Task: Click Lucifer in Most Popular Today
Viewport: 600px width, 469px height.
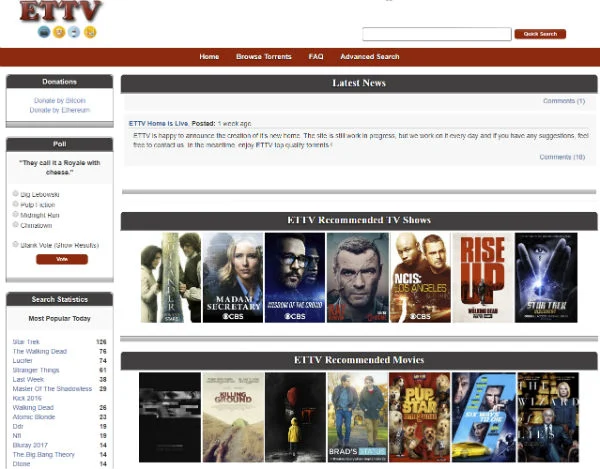Action: pyautogui.click(x=23, y=361)
